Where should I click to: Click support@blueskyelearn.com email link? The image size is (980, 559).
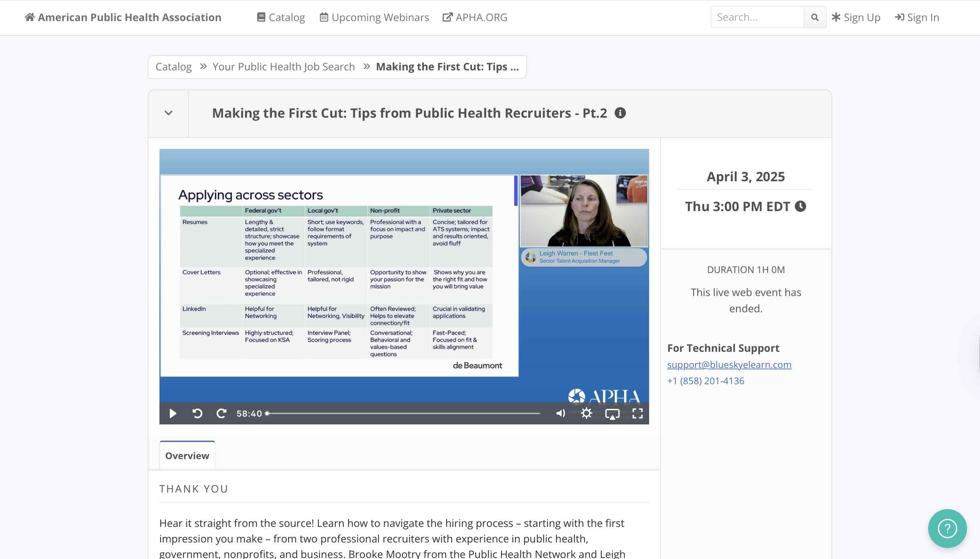[729, 365]
